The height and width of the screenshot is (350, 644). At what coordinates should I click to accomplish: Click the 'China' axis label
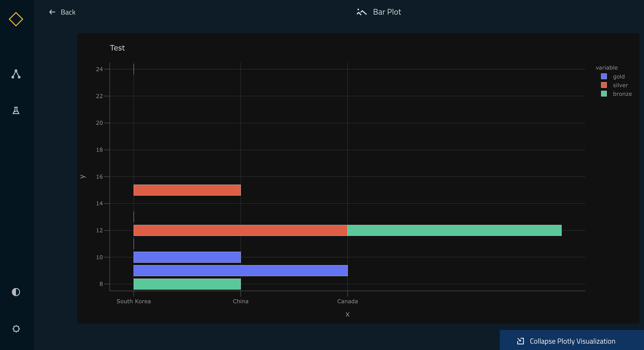[241, 301]
